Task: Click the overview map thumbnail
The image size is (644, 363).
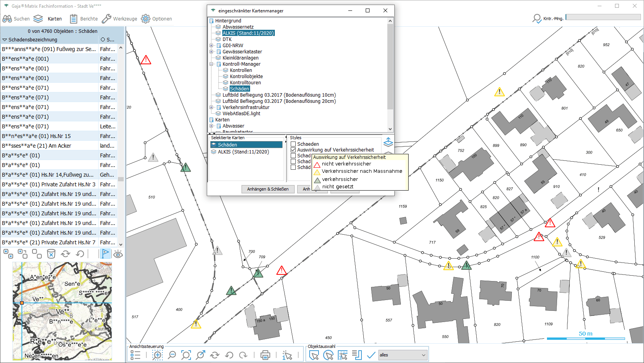Action: pos(62,311)
